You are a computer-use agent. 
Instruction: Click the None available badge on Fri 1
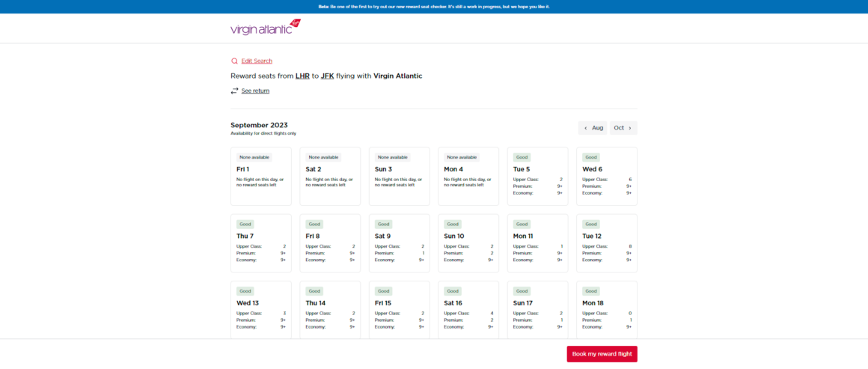254,157
